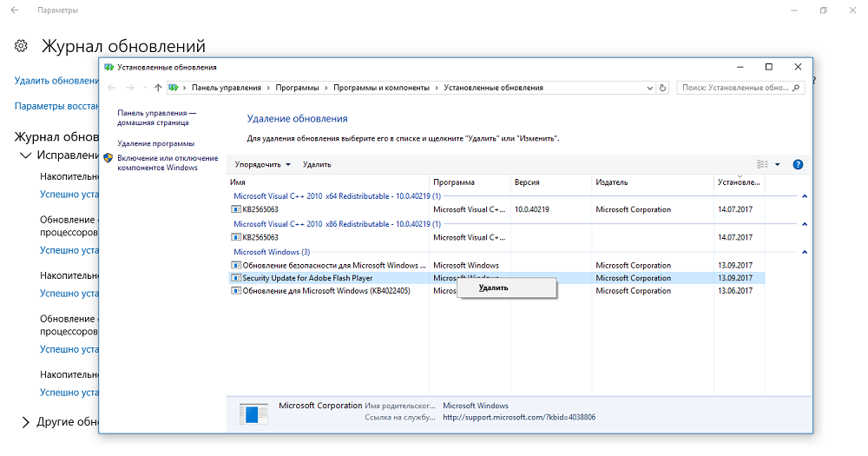Open the Упорядочить dropdown menu
Image resolution: width=868 pixels, height=456 pixels.
262,164
